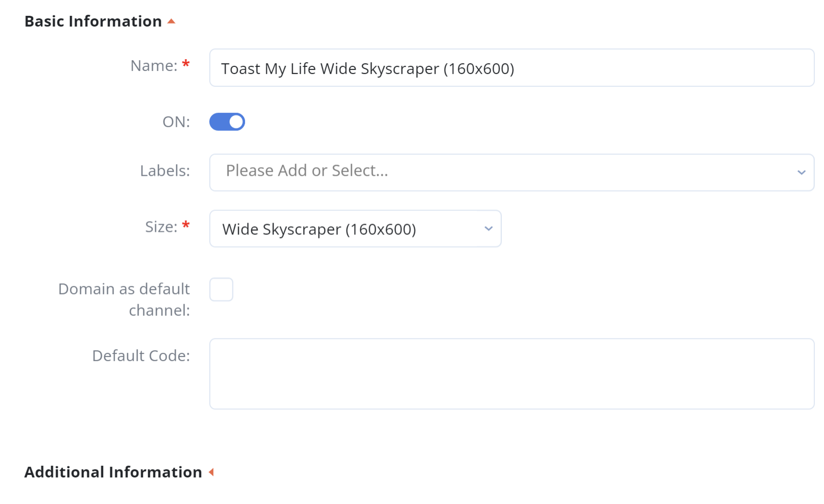Click the left-pointing arrow beside Additional Information
824x504 pixels.
tap(212, 472)
